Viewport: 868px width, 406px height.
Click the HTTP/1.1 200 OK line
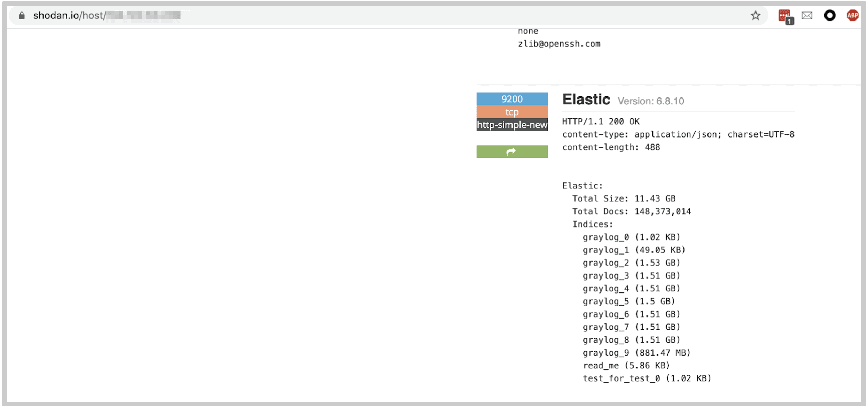click(x=601, y=122)
